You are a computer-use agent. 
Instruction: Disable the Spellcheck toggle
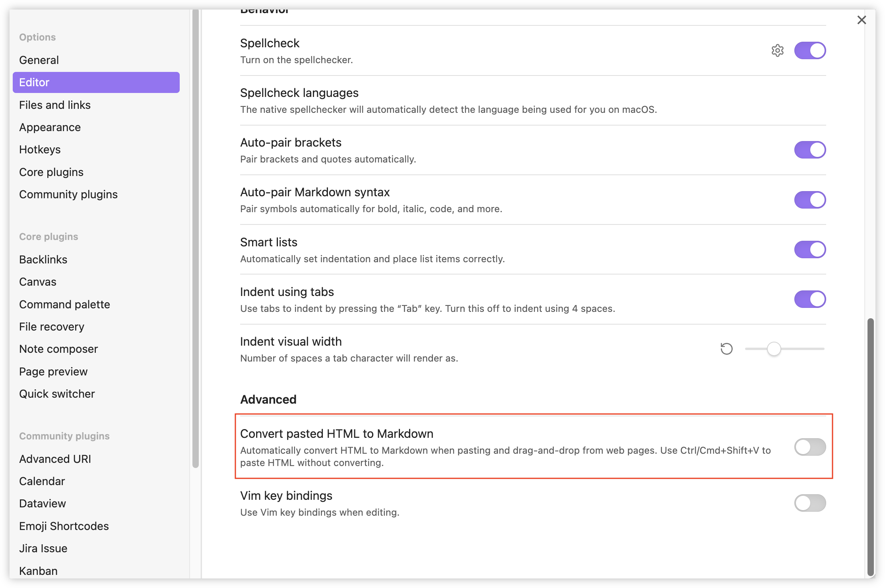click(810, 50)
